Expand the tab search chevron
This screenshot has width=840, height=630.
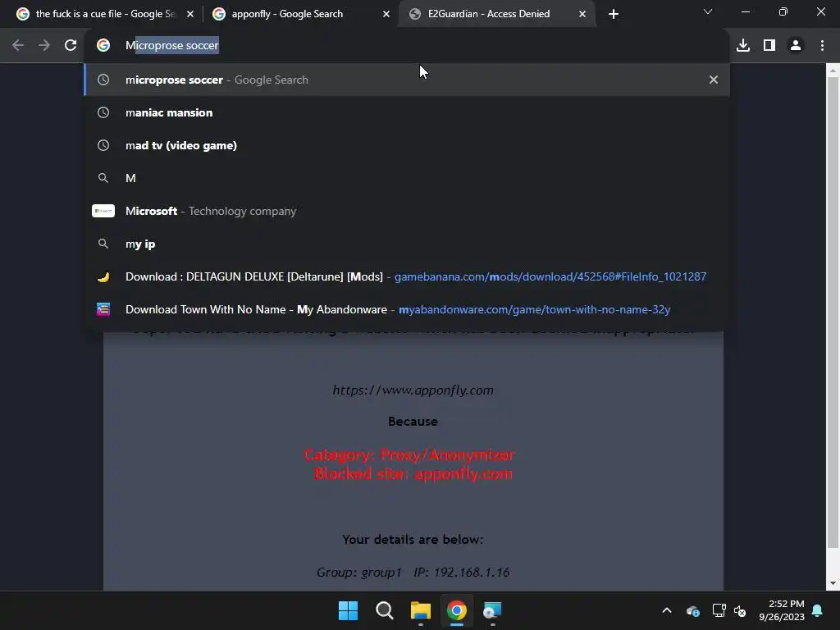point(708,11)
